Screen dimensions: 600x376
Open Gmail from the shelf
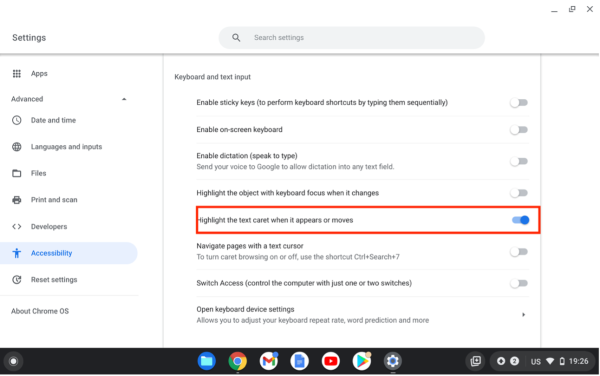pos(269,361)
